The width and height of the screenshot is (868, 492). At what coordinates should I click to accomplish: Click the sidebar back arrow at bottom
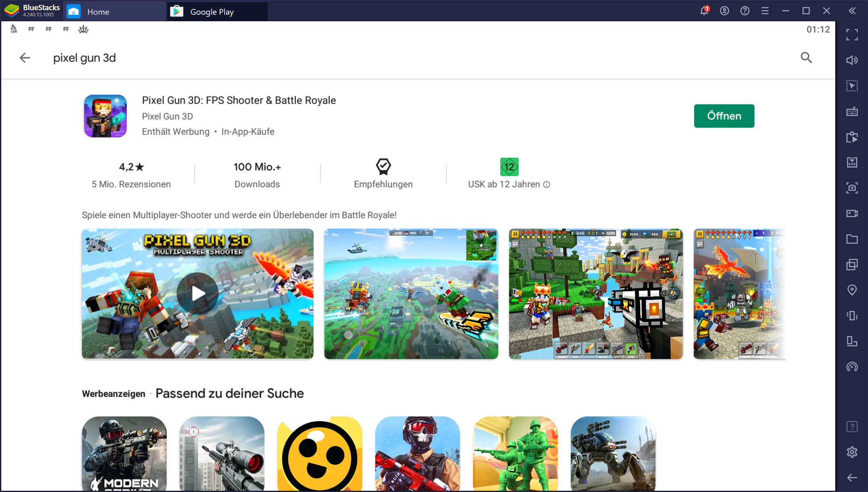(x=852, y=478)
